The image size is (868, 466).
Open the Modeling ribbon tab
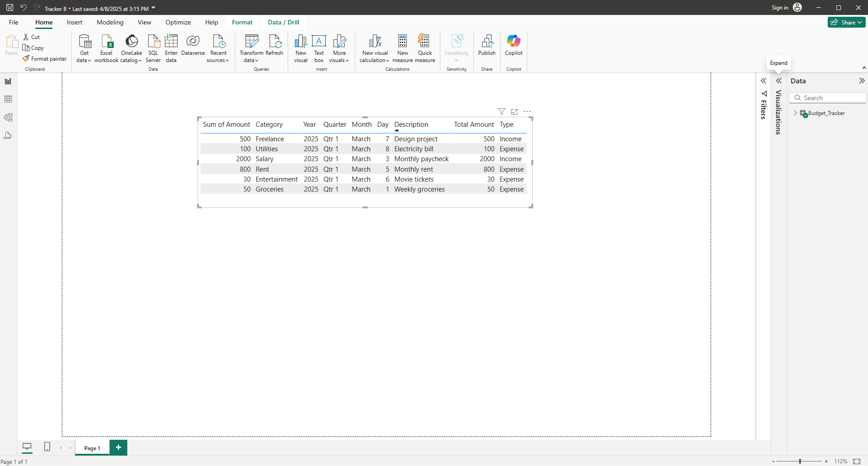[110, 22]
